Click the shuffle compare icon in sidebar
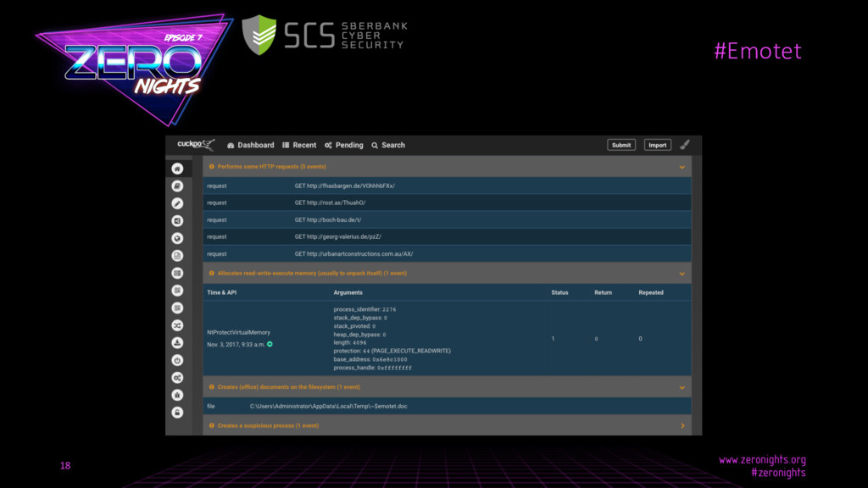 [177, 325]
